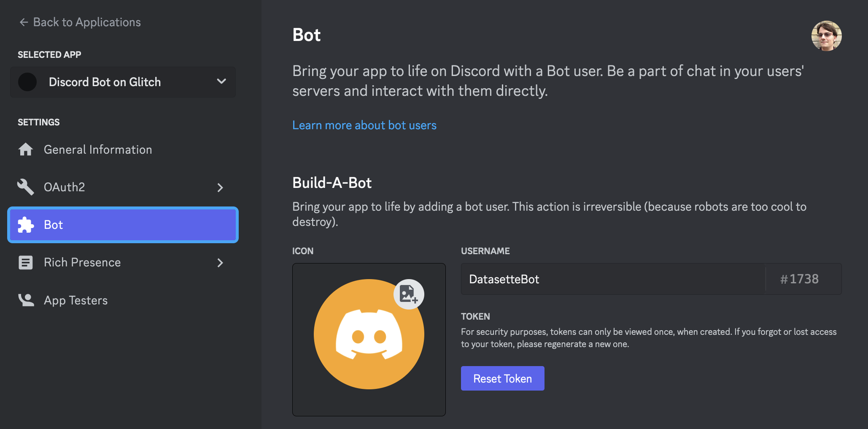This screenshot has width=868, height=429.
Task: Click the wrench icon beside OAuth2
Action: (26, 187)
